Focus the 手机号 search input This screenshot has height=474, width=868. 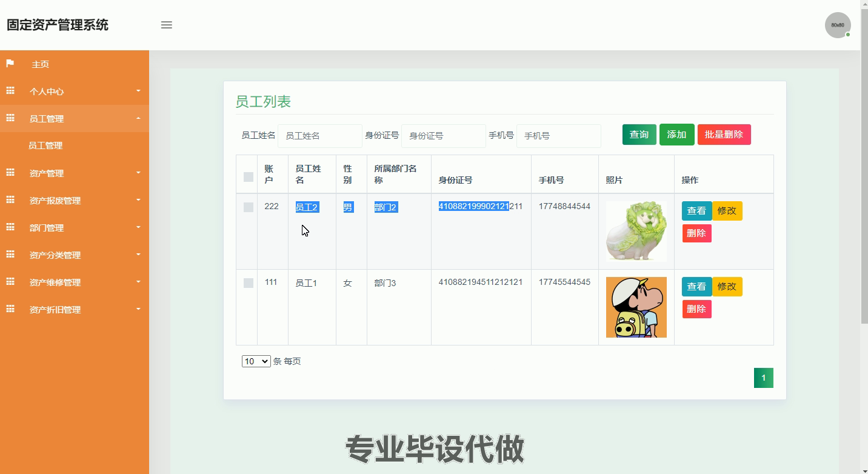[558, 136]
